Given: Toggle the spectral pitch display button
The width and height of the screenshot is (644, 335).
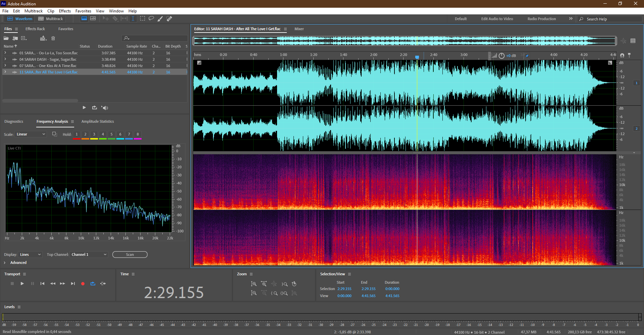Looking at the screenshot, I should tap(93, 18).
